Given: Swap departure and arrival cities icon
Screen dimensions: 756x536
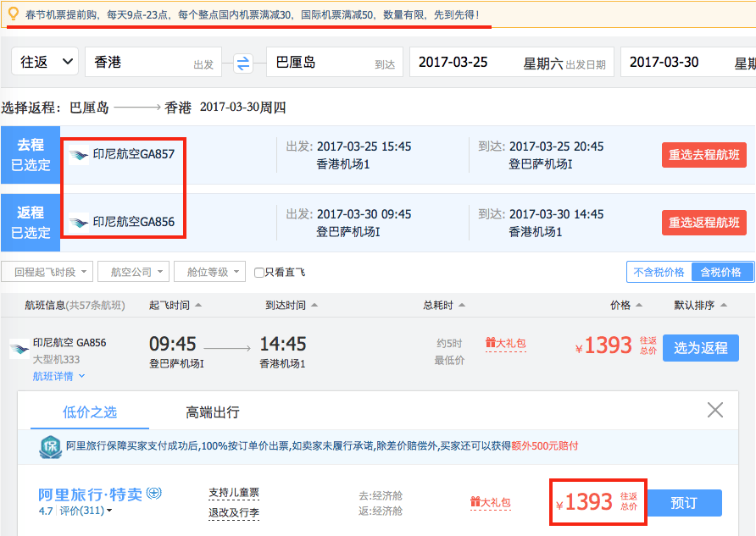Looking at the screenshot, I should tap(243, 64).
